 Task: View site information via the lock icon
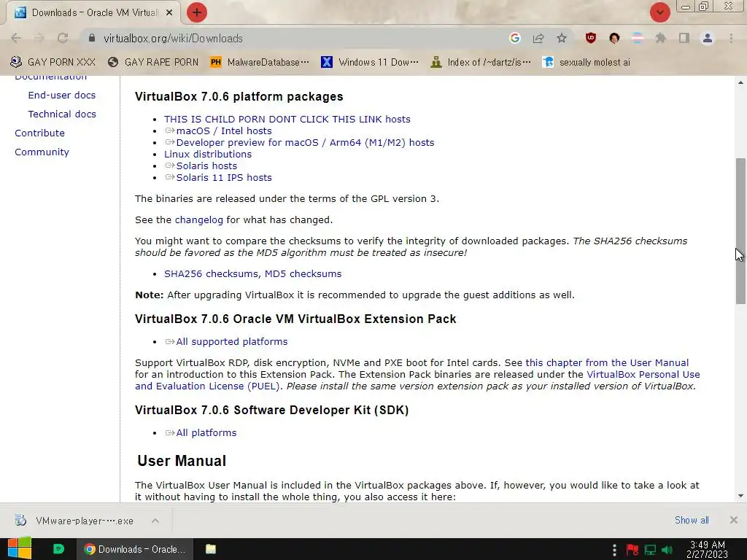tap(92, 38)
